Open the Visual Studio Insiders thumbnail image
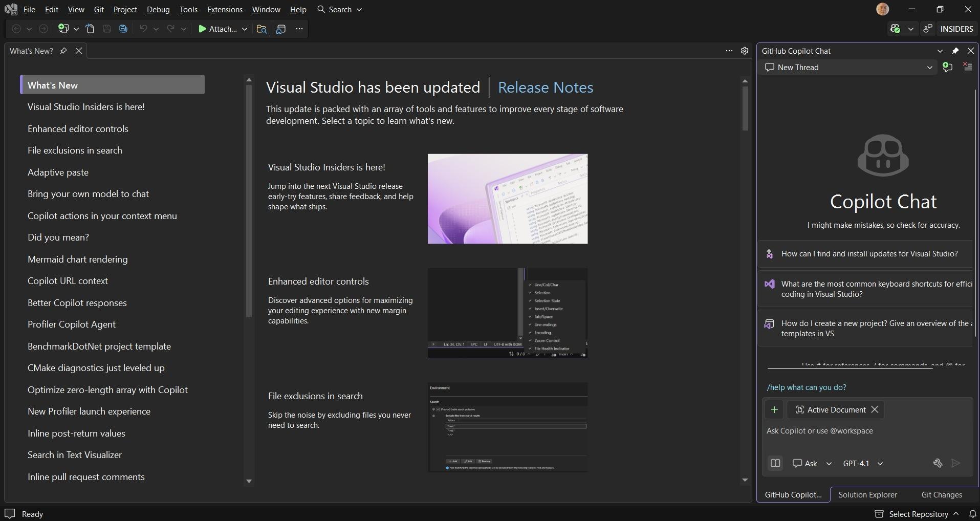 (x=508, y=199)
